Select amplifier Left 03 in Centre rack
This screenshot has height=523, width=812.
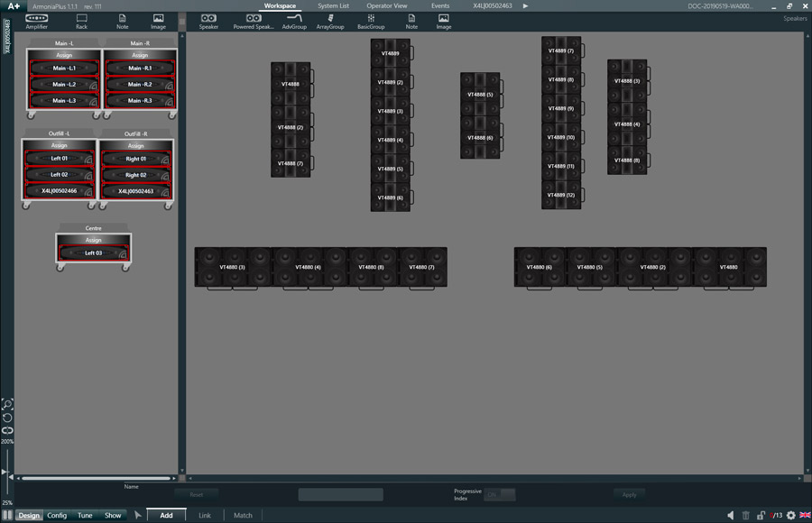coord(93,252)
